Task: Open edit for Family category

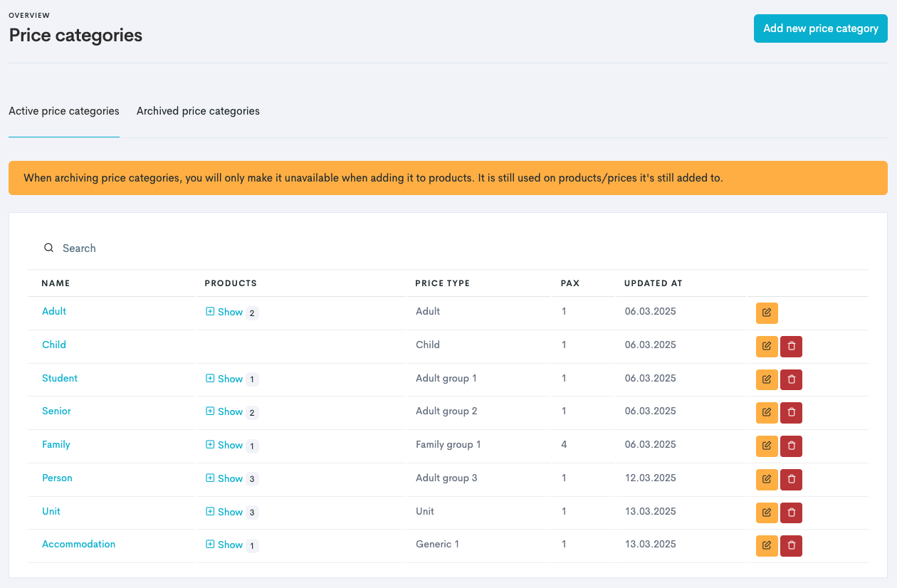Action: coord(767,446)
